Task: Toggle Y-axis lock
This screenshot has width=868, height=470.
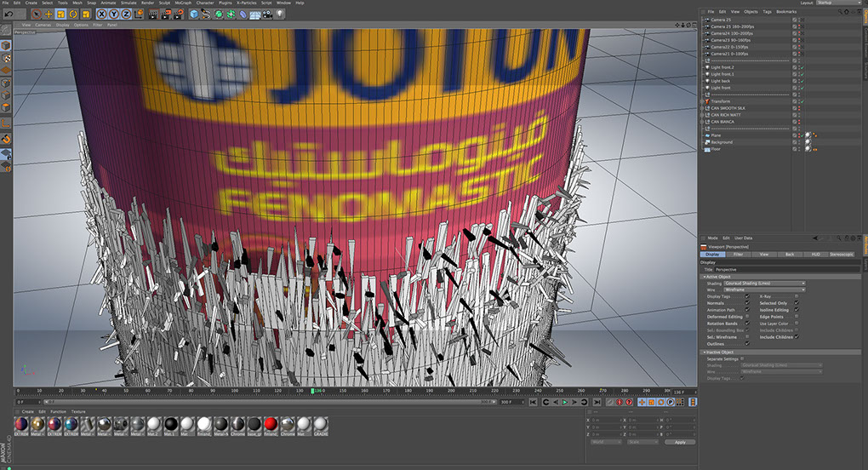Action: (114, 14)
